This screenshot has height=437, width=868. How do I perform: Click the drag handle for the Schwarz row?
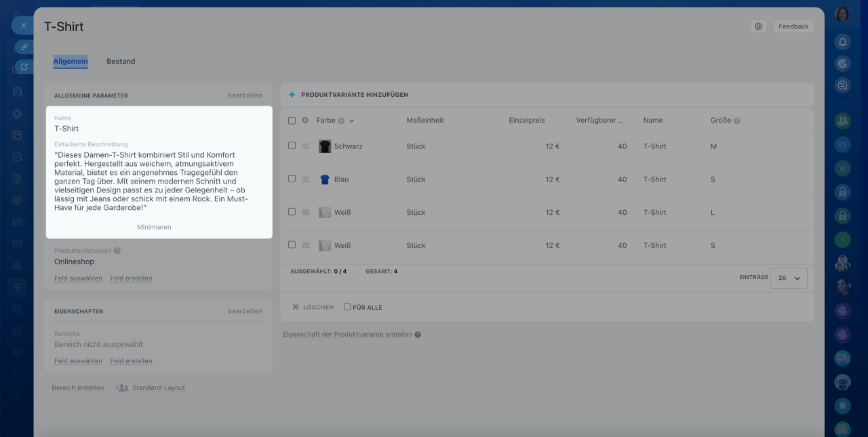click(305, 146)
